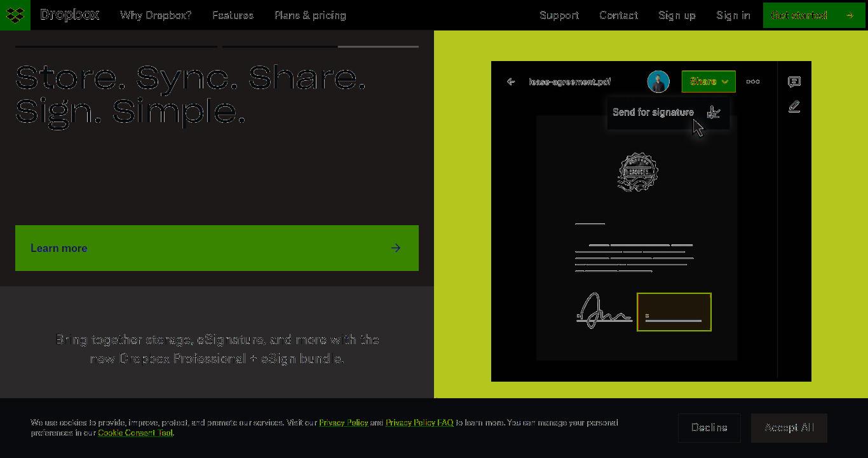Open the comments icon in preview sidebar
This screenshot has height=458, width=868.
pyautogui.click(x=794, y=81)
